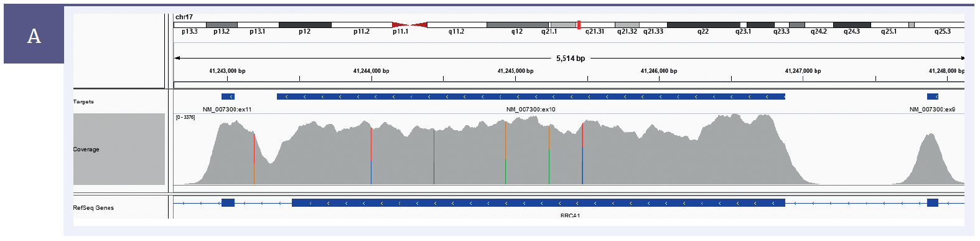Click the p12 dark band on ideogram
This screenshot has height=241, width=980.
click(305, 25)
